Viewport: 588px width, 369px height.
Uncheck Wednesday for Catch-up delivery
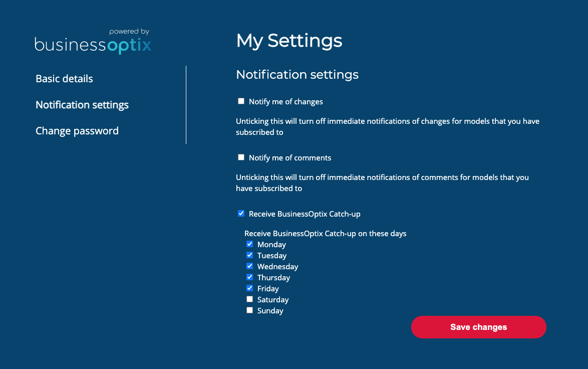[x=249, y=266]
